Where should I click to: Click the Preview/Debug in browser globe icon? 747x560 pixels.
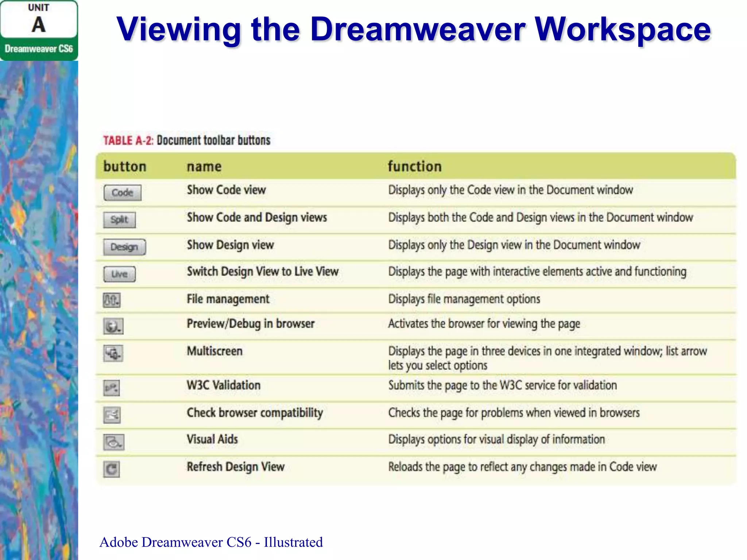(113, 326)
